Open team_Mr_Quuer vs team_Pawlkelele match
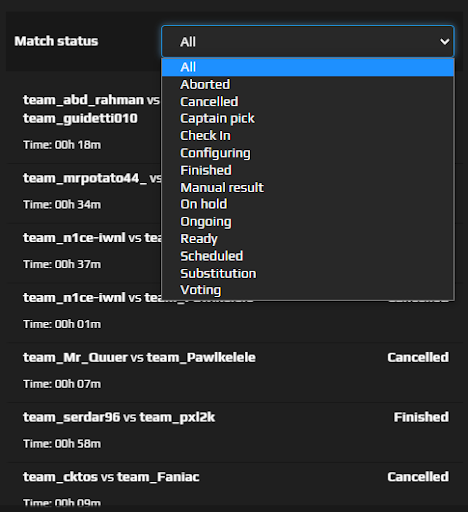468x512 pixels. 235,373
